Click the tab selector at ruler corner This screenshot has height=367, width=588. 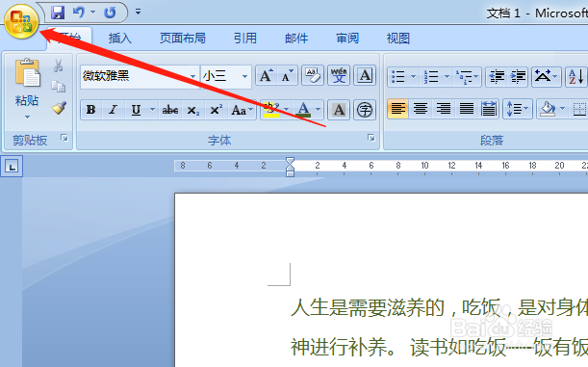12,167
